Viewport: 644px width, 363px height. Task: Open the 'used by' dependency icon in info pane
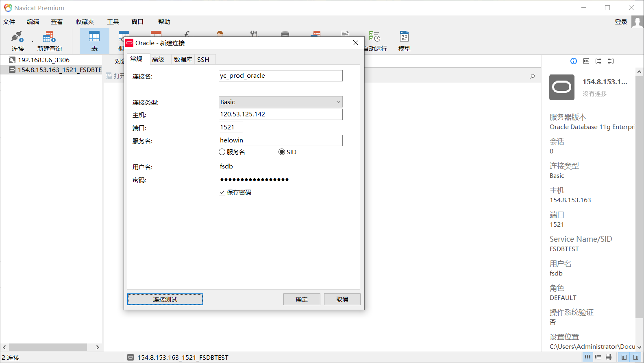pos(611,61)
